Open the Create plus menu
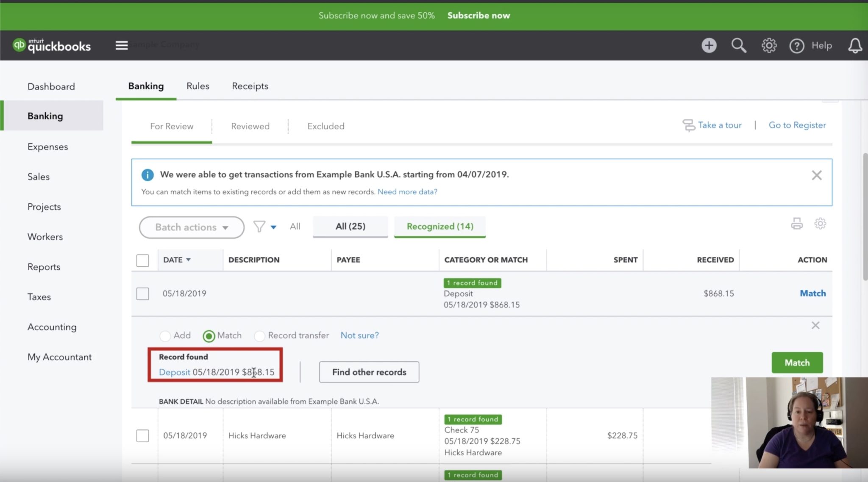 709,45
